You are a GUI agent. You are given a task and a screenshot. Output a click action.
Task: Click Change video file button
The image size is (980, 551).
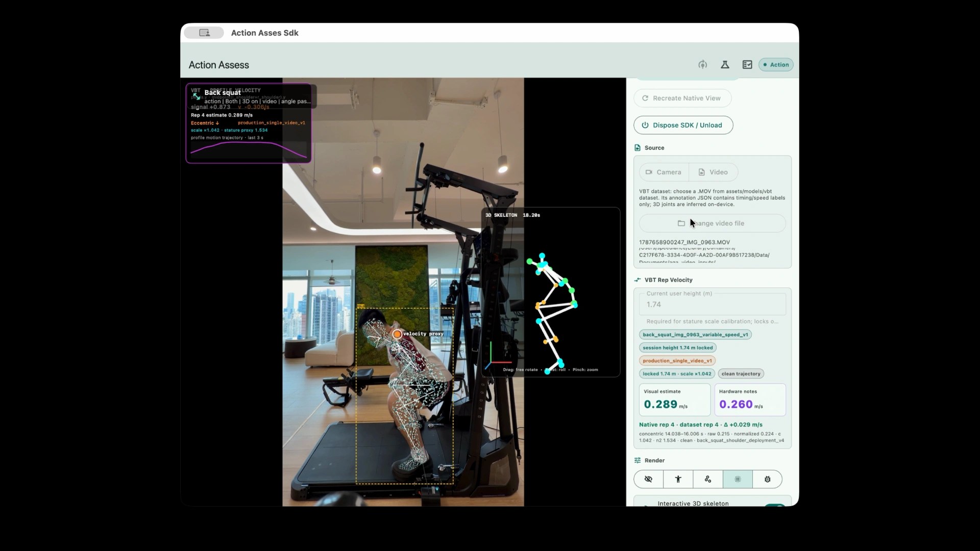(712, 223)
